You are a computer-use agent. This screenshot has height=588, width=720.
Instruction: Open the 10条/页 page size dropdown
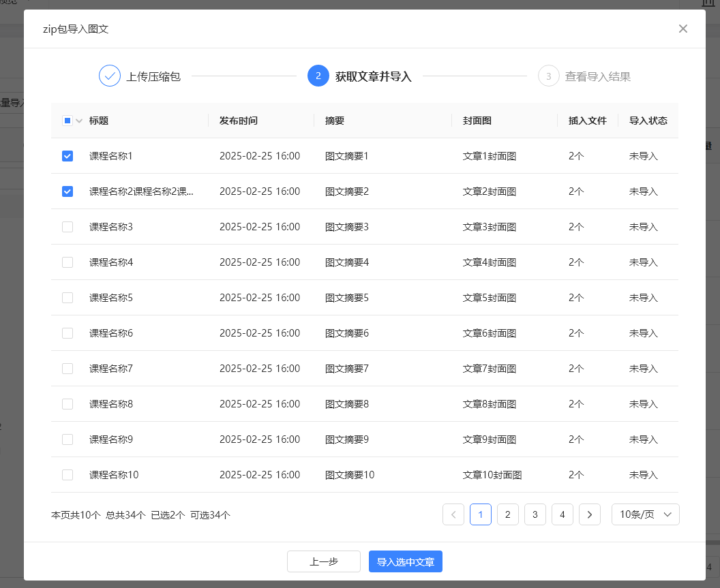coord(645,514)
